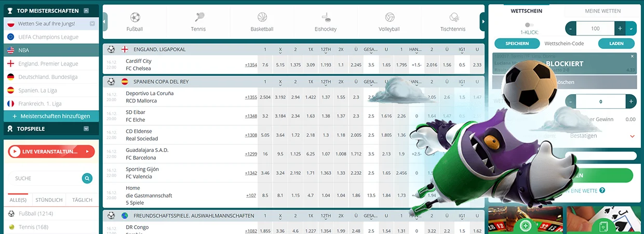Image resolution: width=644 pixels, height=234 pixels.
Task: Click the stake input showing 100
Action: point(596,29)
